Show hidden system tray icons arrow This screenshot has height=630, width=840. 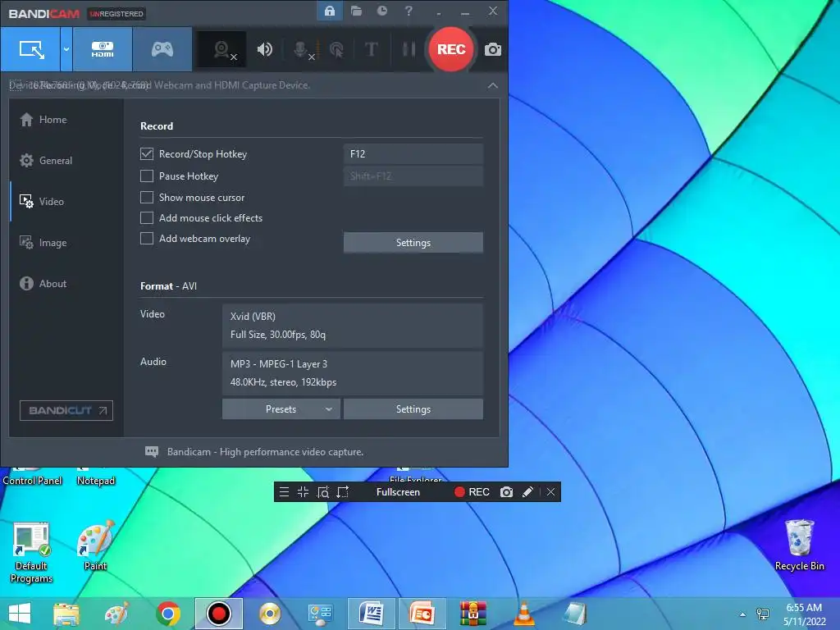coord(742,614)
